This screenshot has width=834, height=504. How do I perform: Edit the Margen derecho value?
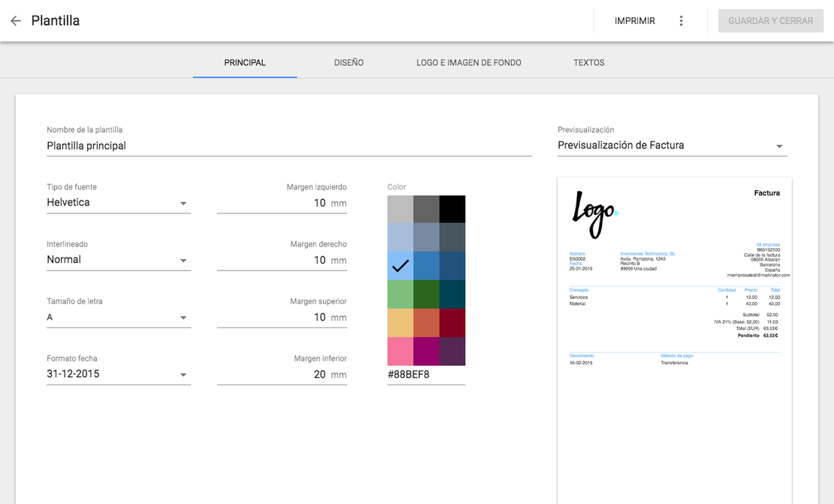coord(282,260)
